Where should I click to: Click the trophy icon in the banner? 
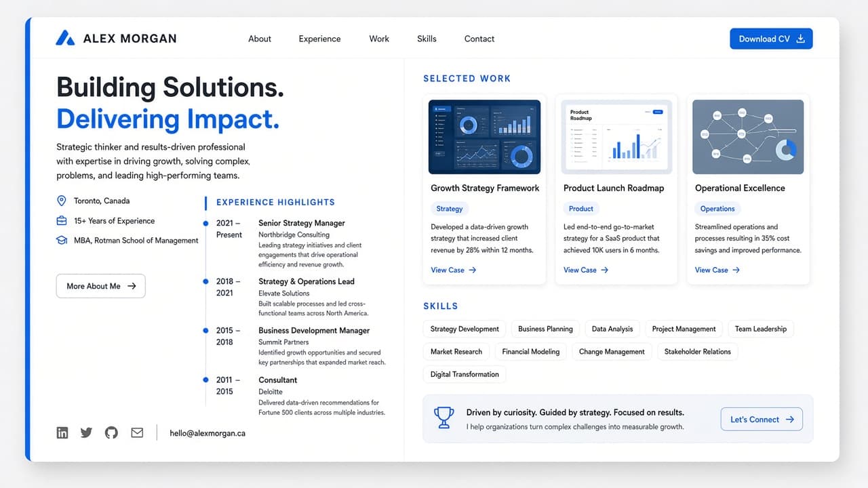pyautogui.click(x=443, y=418)
